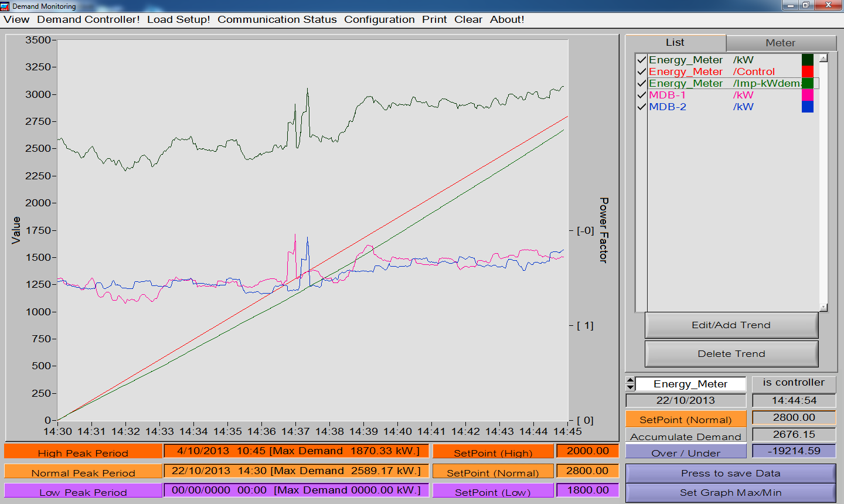Open the About! menu
Image resolution: width=844 pixels, height=504 pixels.
pos(507,19)
